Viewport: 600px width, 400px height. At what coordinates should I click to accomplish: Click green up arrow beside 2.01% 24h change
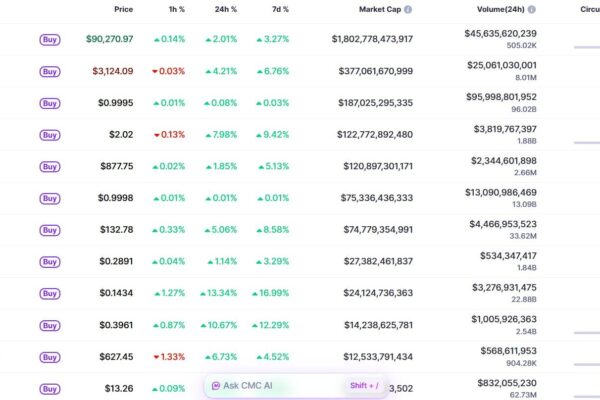[x=208, y=39]
